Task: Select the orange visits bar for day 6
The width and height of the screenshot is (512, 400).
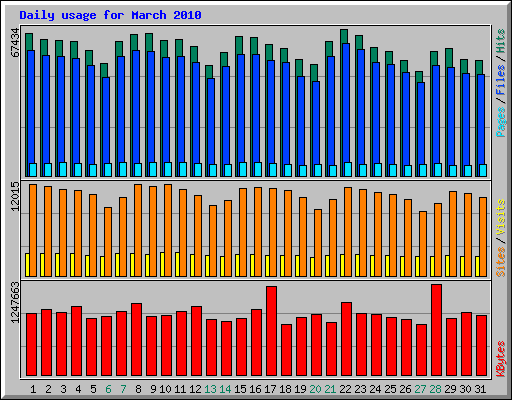Action: [x=108, y=242]
